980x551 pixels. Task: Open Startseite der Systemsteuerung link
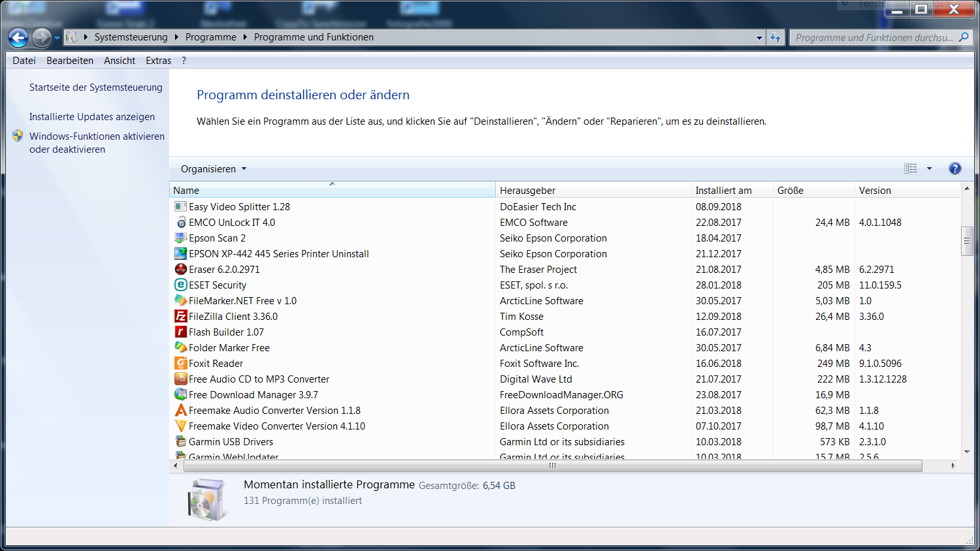pyautogui.click(x=96, y=87)
